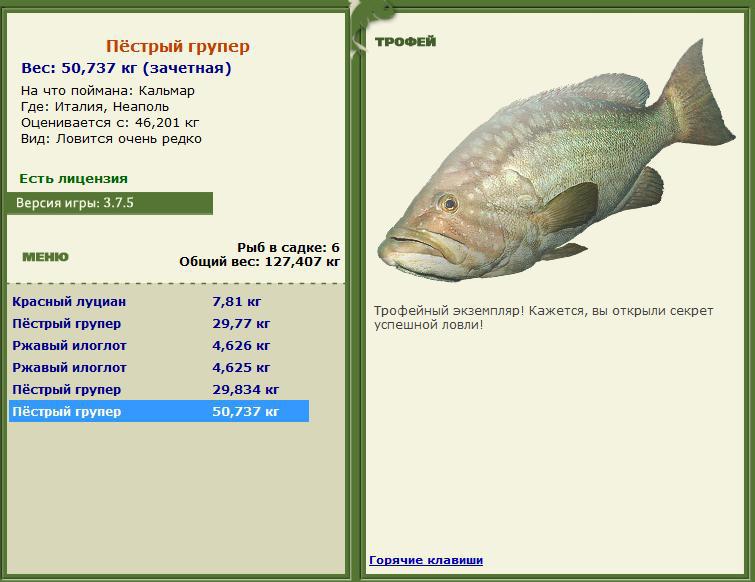
Task: Click the Версия игры: 3.7.5 bar
Action: click(110, 203)
